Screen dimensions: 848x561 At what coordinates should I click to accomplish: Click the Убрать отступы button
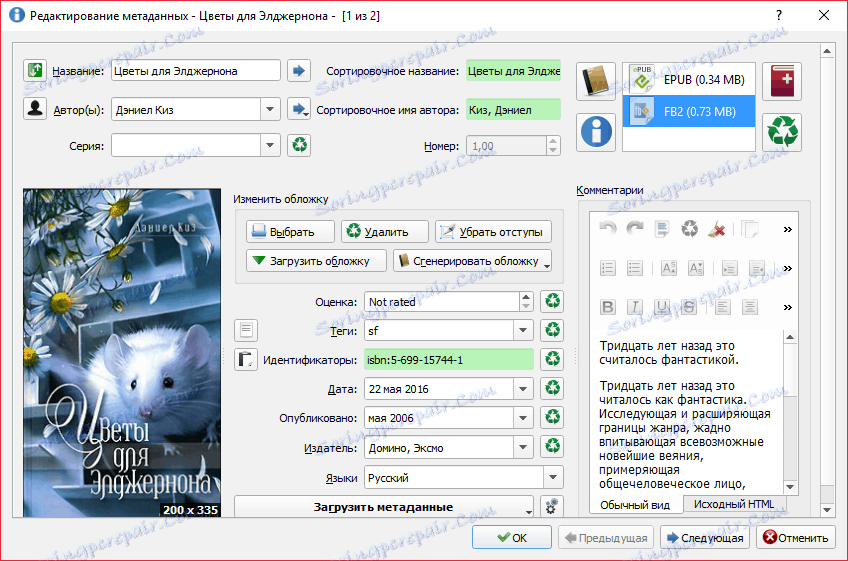point(493,232)
